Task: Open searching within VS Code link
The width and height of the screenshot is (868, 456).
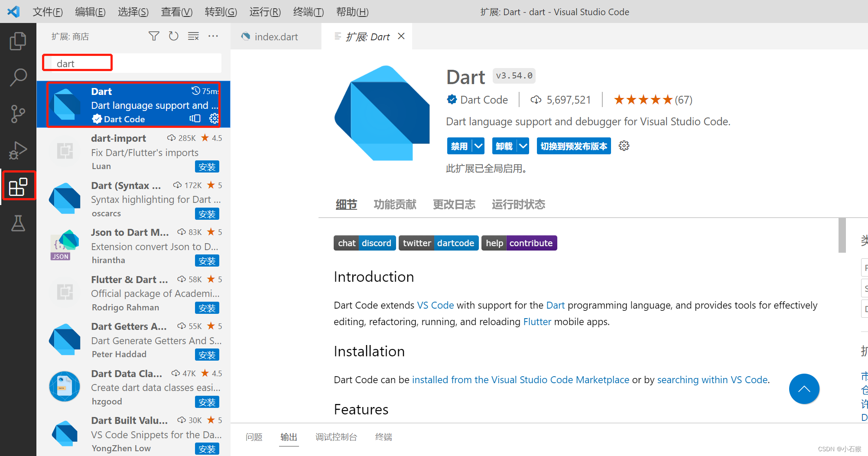Action: tap(712, 380)
